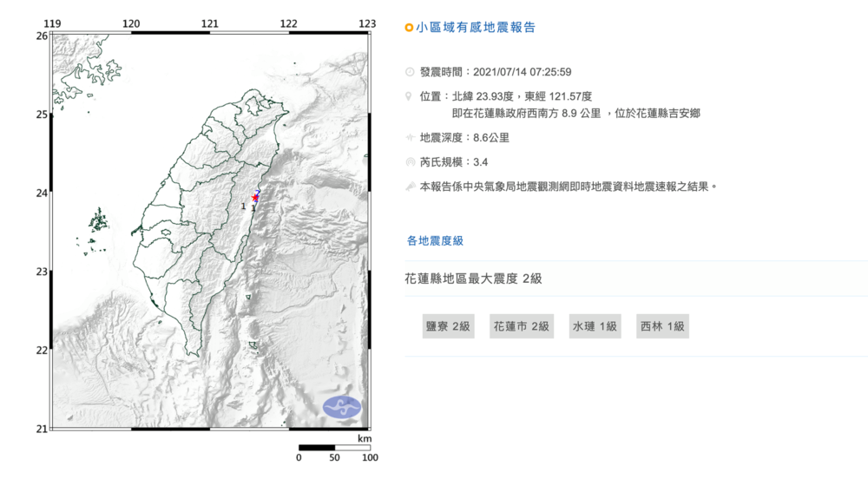The width and height of the screenshot is (868, 492).
Task: Click the Central Weather Bureau logo on map
Action: tap(341, 406)
